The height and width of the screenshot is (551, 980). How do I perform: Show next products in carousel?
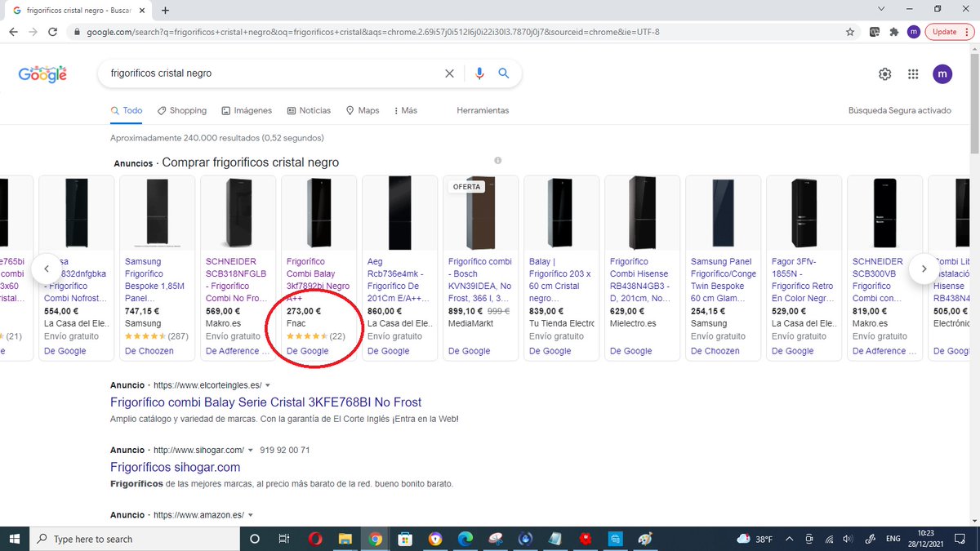click(924, 269)
